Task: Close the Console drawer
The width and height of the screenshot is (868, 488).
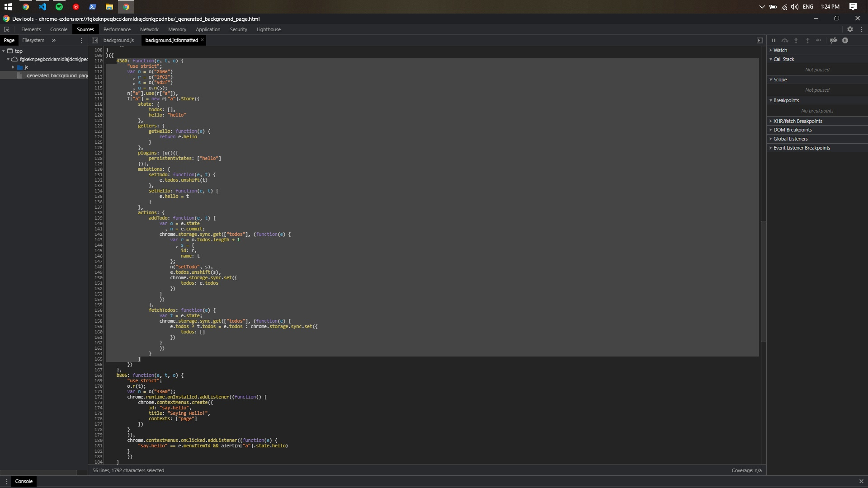Action: (861, 481)
